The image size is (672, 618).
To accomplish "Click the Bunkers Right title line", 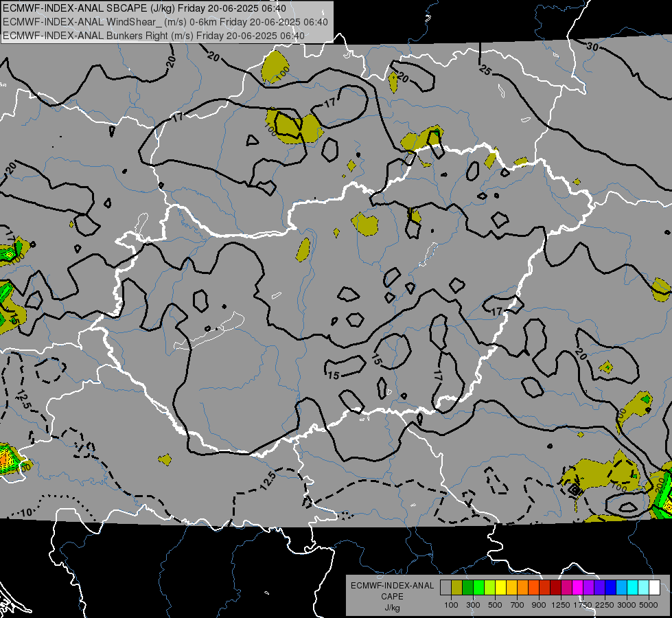I will [154, 36].
